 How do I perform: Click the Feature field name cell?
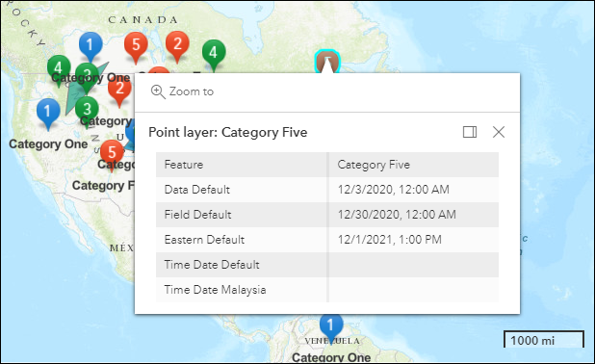pos(242,165)
